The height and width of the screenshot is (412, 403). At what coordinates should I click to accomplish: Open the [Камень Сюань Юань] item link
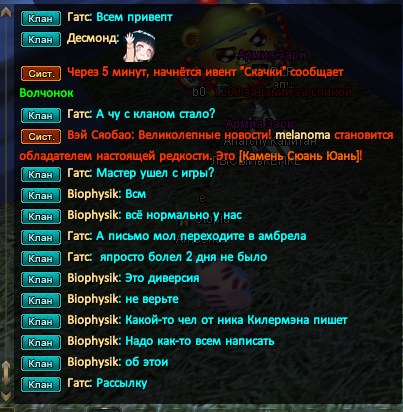pyautogui.click(x=300, y=156)
